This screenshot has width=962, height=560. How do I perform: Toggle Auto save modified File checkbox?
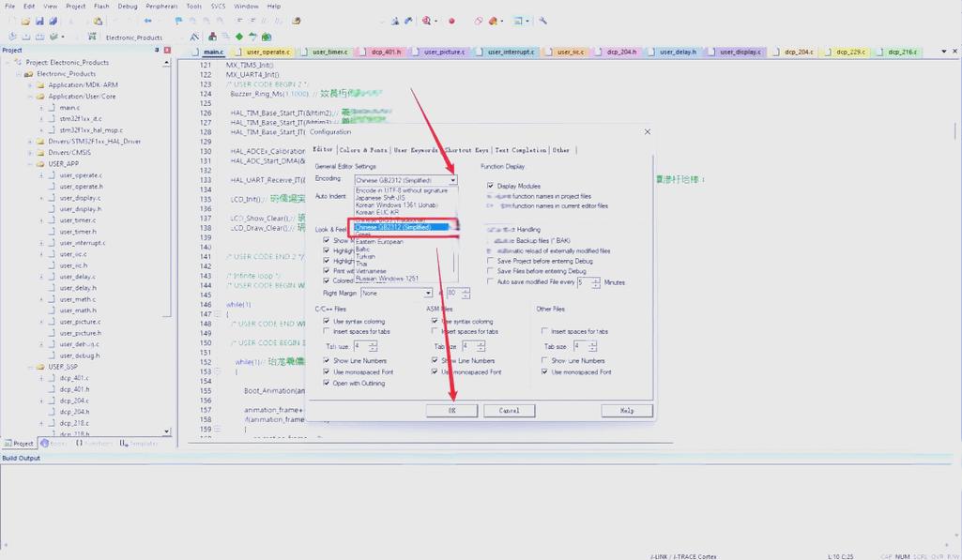(490, 281)
